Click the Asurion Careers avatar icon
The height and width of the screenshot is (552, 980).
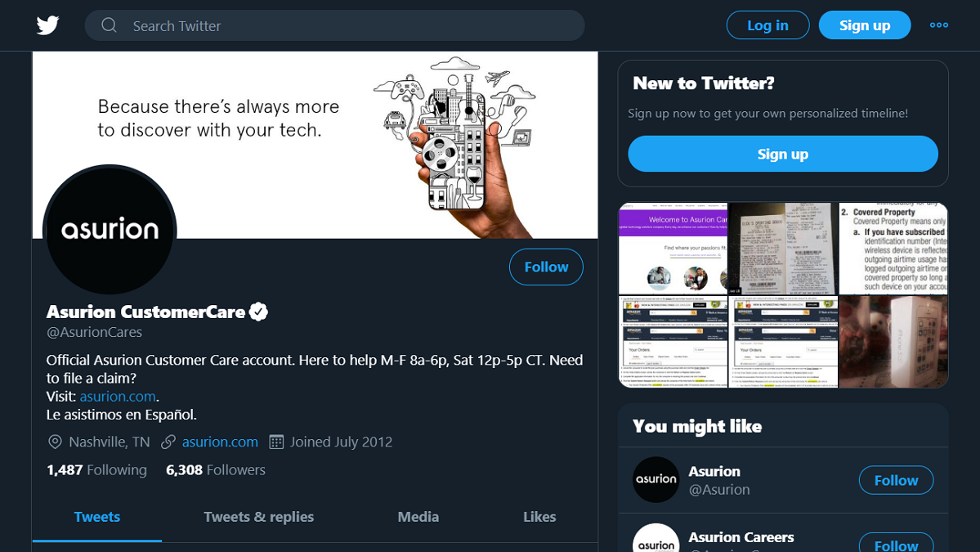pos(656,540)
